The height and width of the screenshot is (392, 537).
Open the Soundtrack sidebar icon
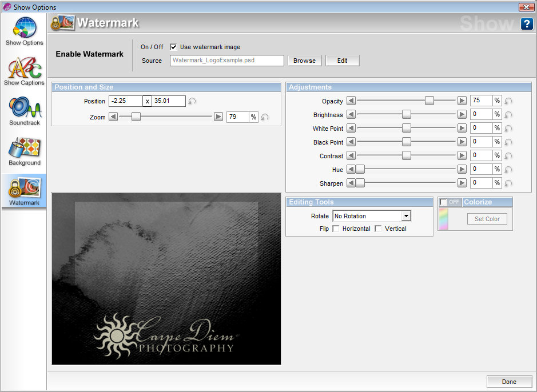pos(25,111)
